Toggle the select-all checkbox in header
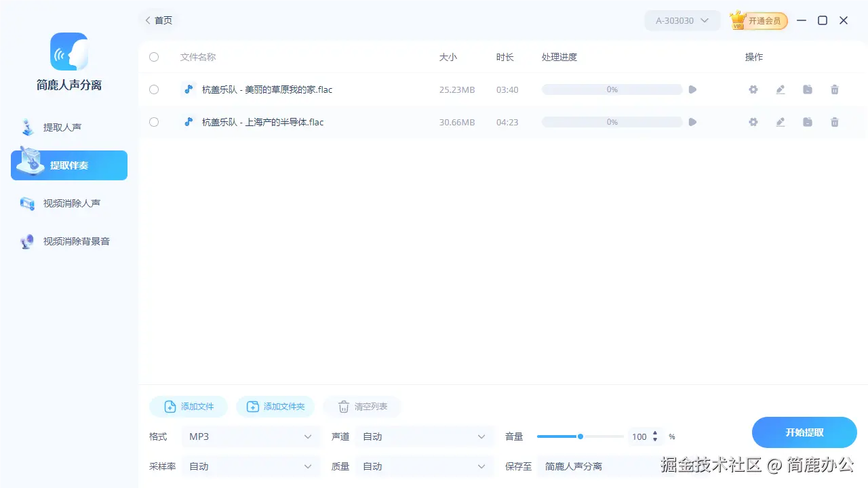868x488 pixels. coord(154,57)
